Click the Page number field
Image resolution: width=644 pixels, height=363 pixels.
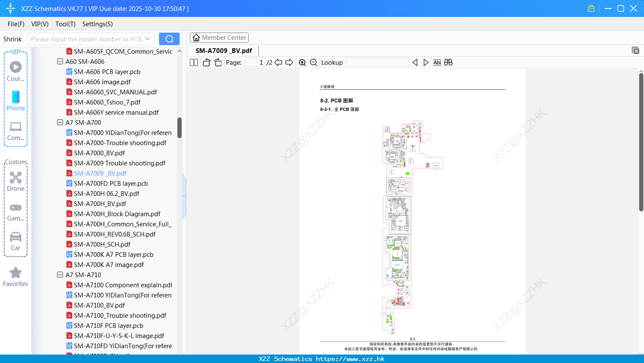coord(255,62)
